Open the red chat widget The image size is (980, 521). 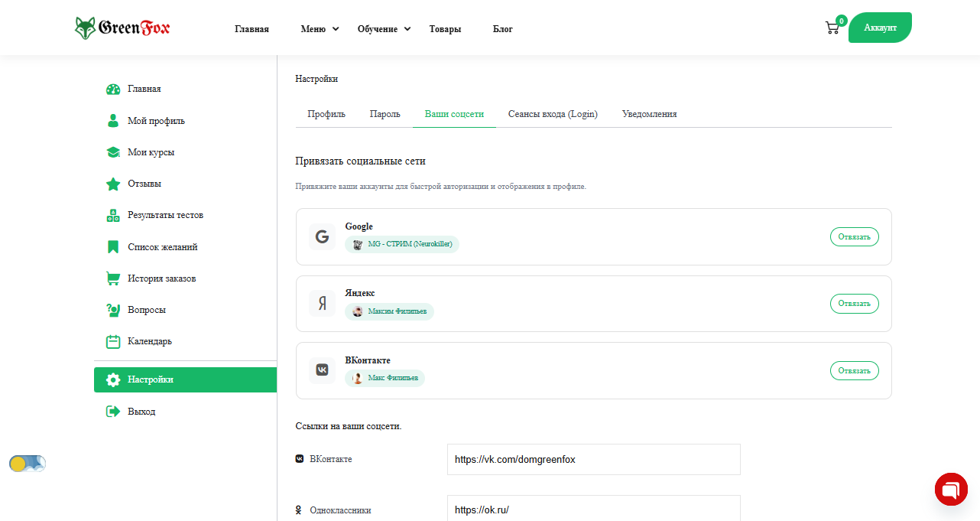click(951, 489)
